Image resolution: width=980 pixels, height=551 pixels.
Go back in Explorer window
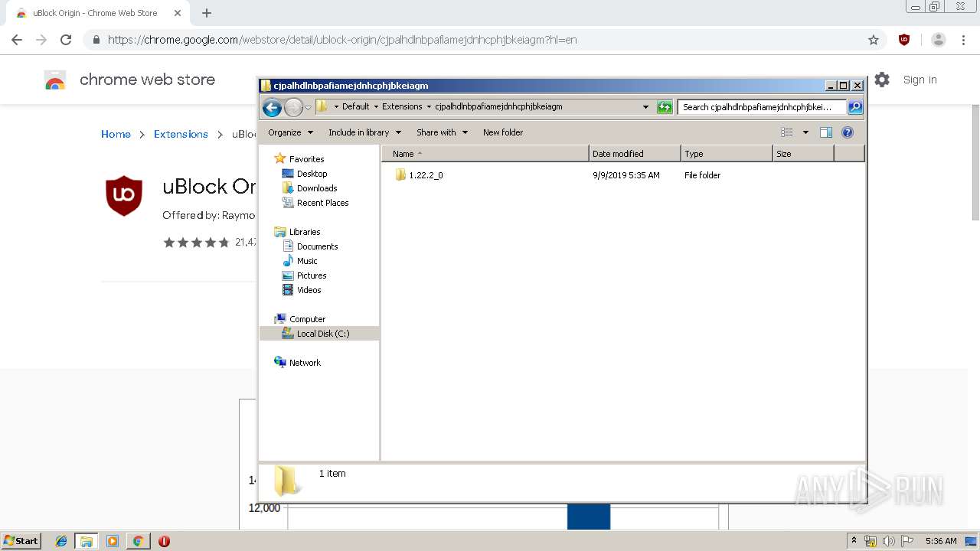(x=272, y=107)
